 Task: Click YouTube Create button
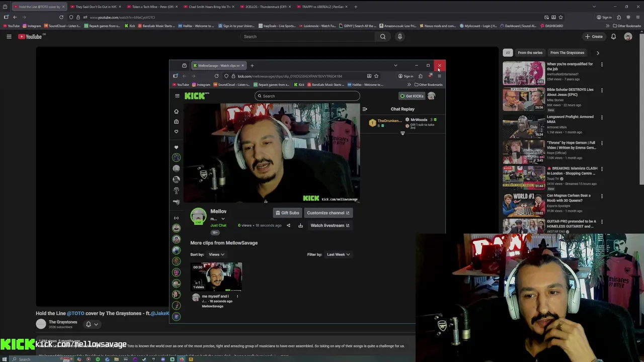[x=594, y=37]
